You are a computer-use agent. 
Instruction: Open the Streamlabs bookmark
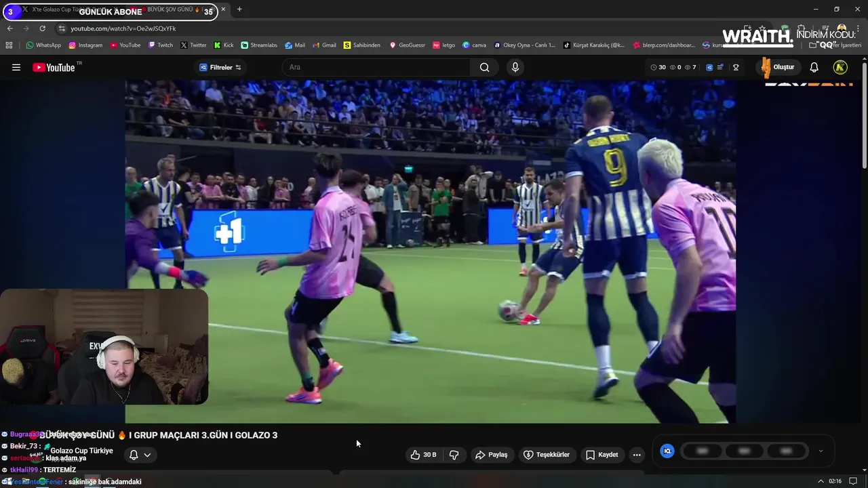[x=259, y=45]
